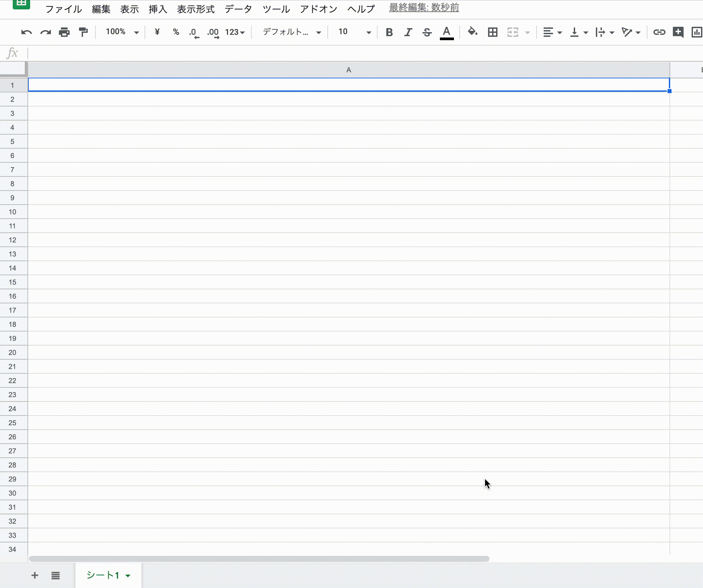Screen dimensions: 703x588
Task: Open the Borders tool
Action: [x=492, y=32]
